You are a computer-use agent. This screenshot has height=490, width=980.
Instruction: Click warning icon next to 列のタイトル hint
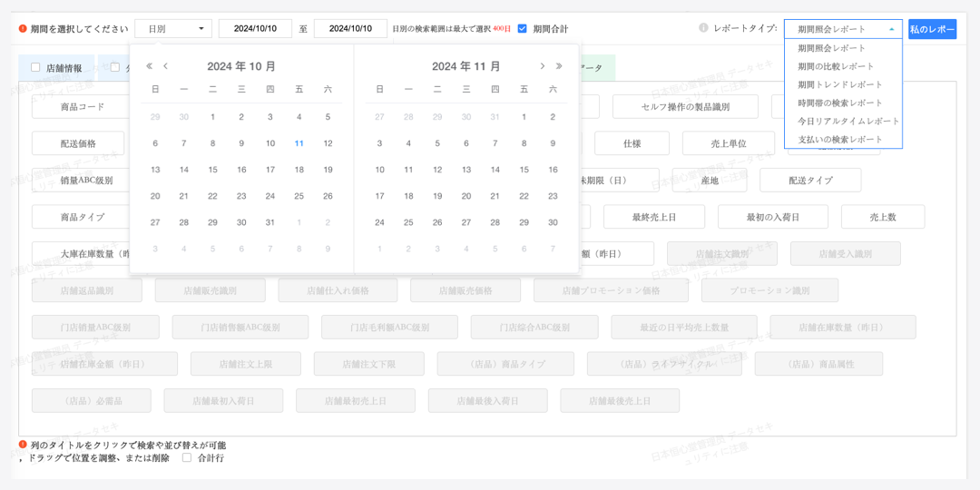point(23,445)
